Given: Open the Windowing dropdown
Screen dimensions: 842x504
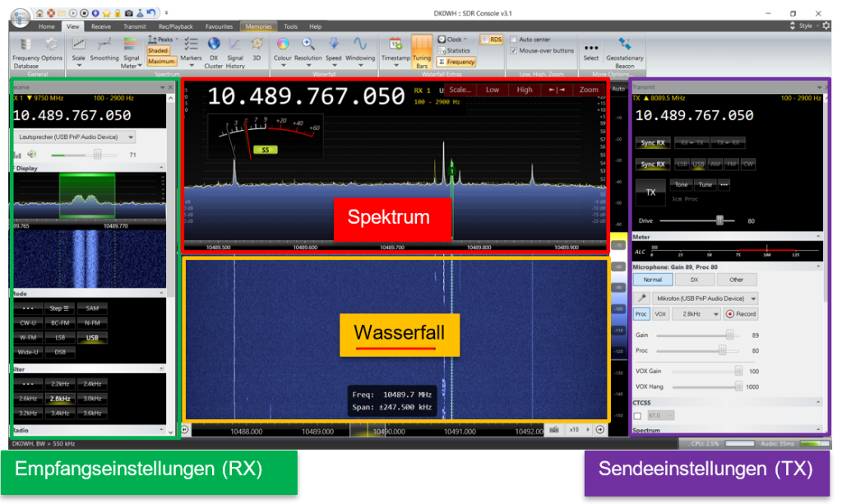Looking at the screenshot, I should 360,53.
